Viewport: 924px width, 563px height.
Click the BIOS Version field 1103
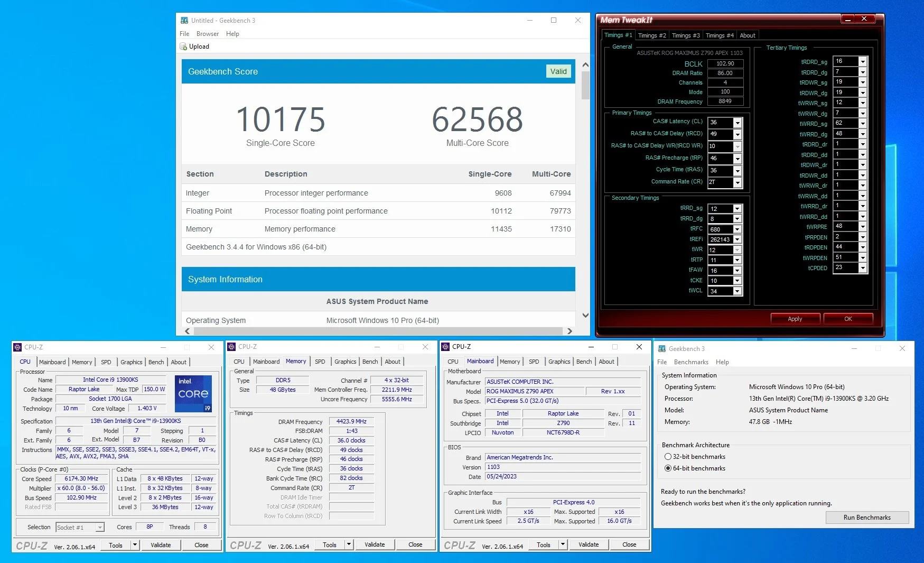563,467
